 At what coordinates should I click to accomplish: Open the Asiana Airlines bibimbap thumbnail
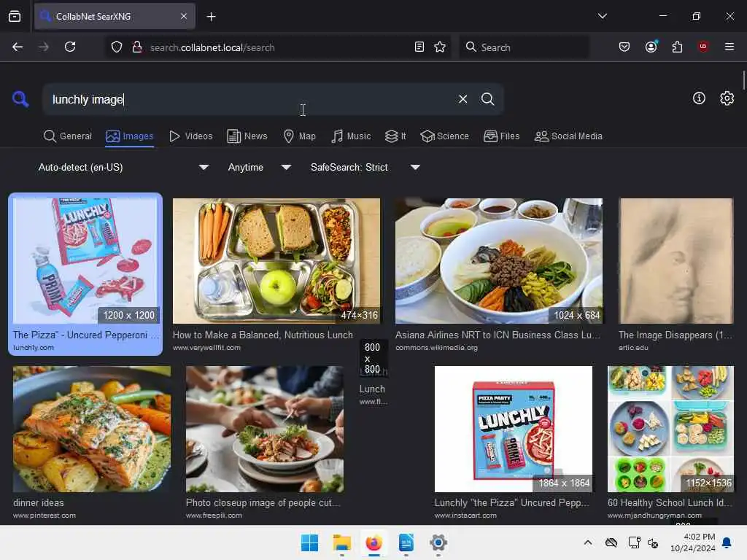pyautogui.click(x=499, y=261)
